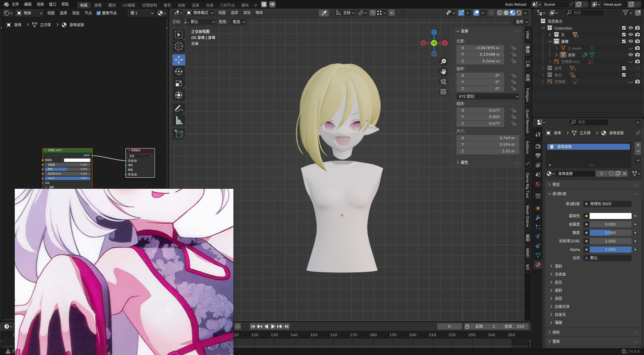Click the 基础色 white color swatch
This screenshot has width=644, height=355.
pyautogui.click(x=610, y=216)
